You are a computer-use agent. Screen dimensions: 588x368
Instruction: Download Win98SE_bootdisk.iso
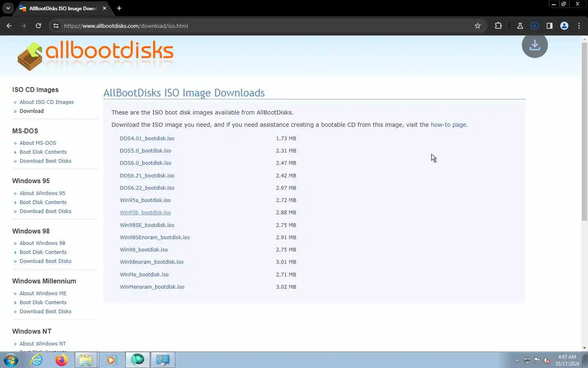pos(147,225)
